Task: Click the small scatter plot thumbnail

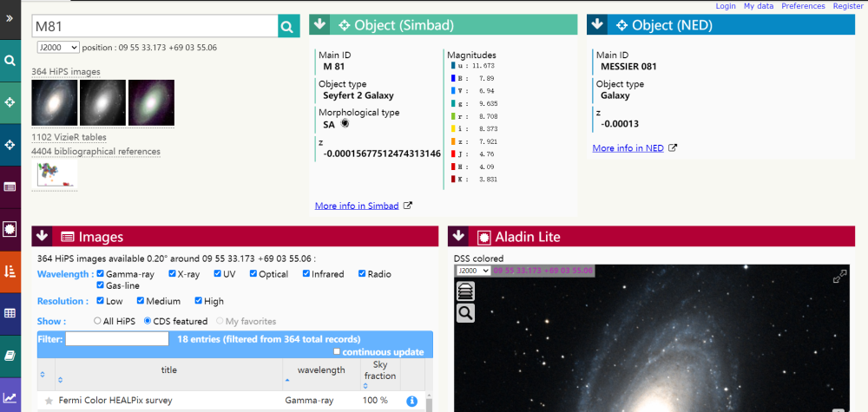Action: (54, 174)
